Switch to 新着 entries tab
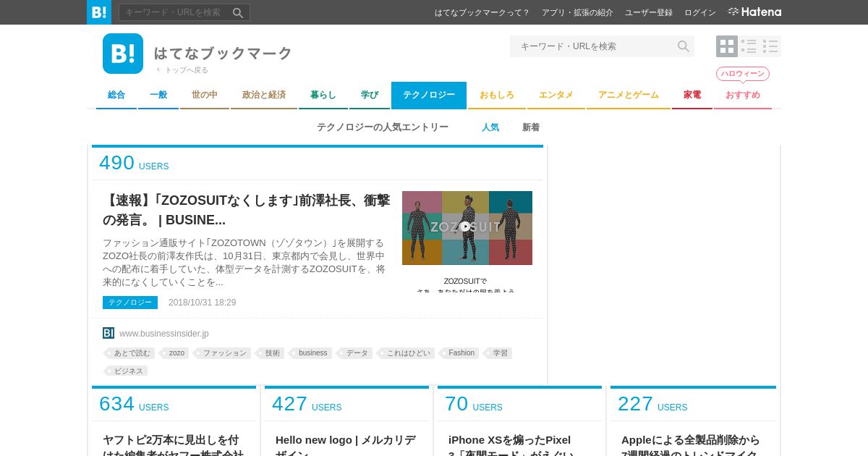868x456 pixels. pyautogui.click(x=531, y=127)
